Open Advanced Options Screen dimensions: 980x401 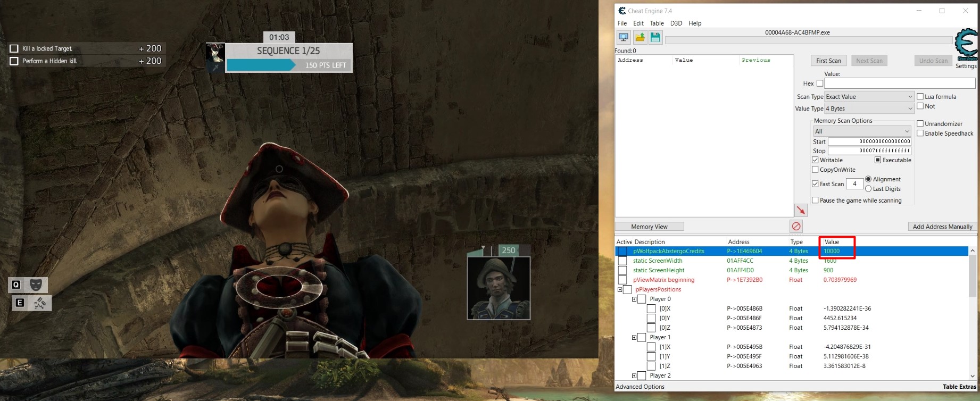[x=640, y=387]
